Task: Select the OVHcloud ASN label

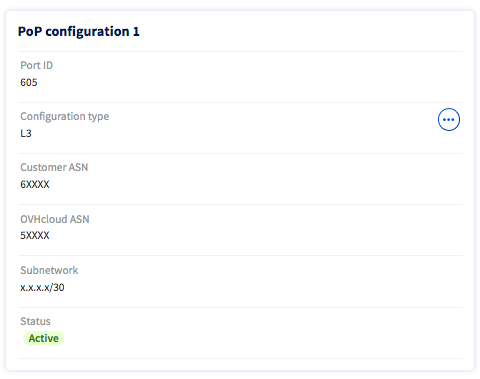Action: [x=55, y=219]
